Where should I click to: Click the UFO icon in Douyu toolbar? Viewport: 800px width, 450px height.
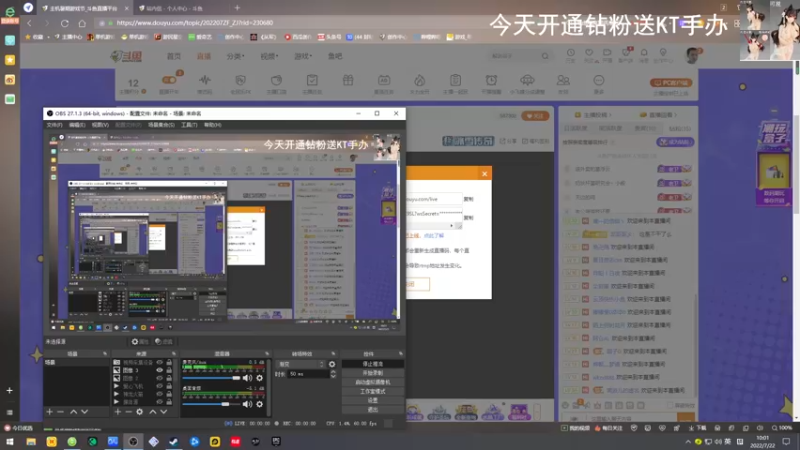coord(527,80)
